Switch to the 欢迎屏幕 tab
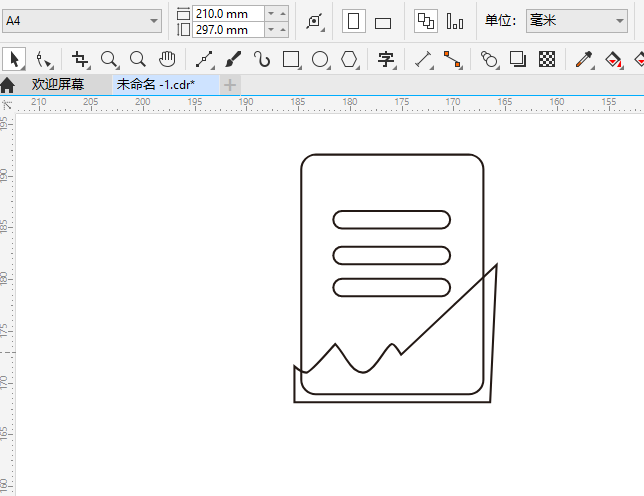Viewport: 644px width, 496px height. click(58, 85)
